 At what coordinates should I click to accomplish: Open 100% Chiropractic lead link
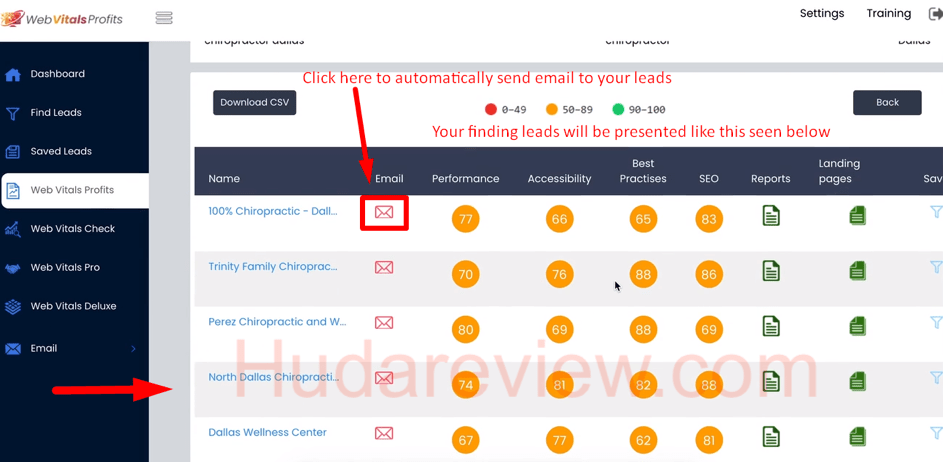(273, 211)
